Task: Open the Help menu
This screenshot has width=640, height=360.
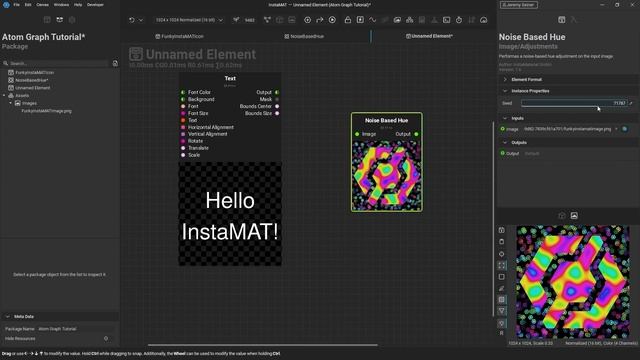Action: [x=78, y=5]
